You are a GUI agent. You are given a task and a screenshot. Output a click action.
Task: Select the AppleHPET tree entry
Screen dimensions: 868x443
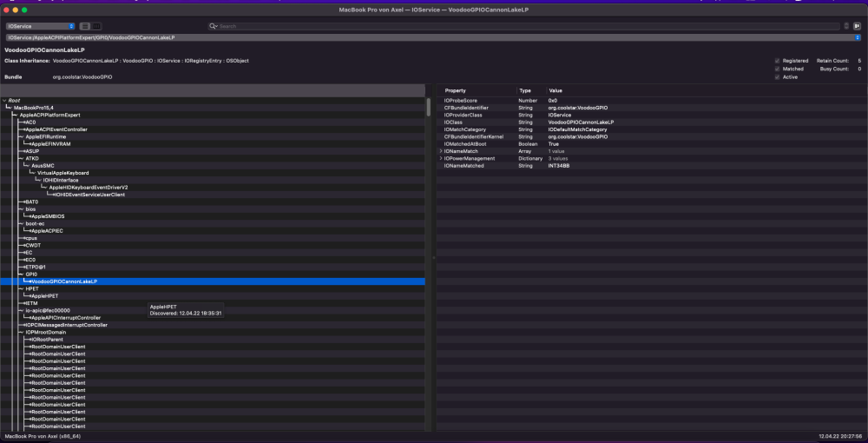click(x=45, y=295)
